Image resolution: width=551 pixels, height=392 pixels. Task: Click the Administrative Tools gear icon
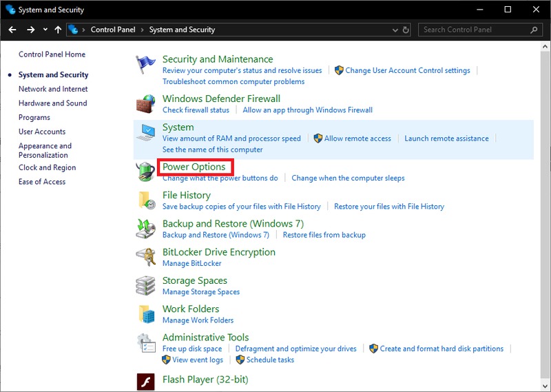coord(146,342)
